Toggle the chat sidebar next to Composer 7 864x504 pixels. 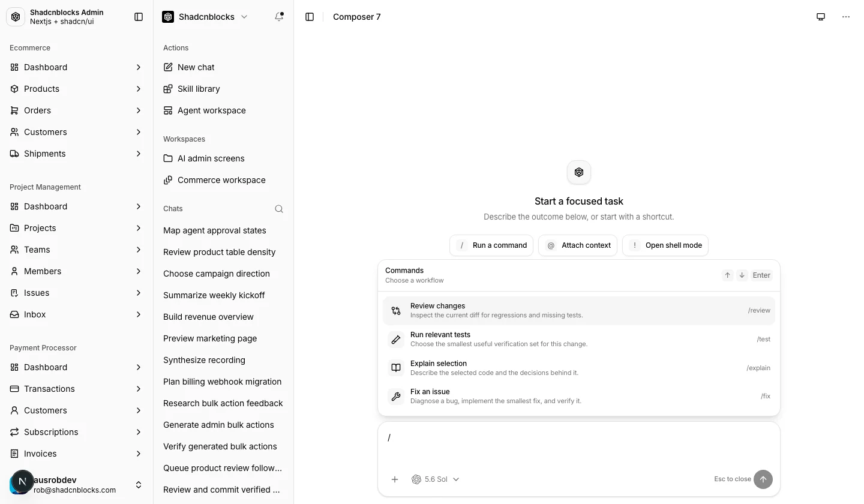[x=310, y=17]
